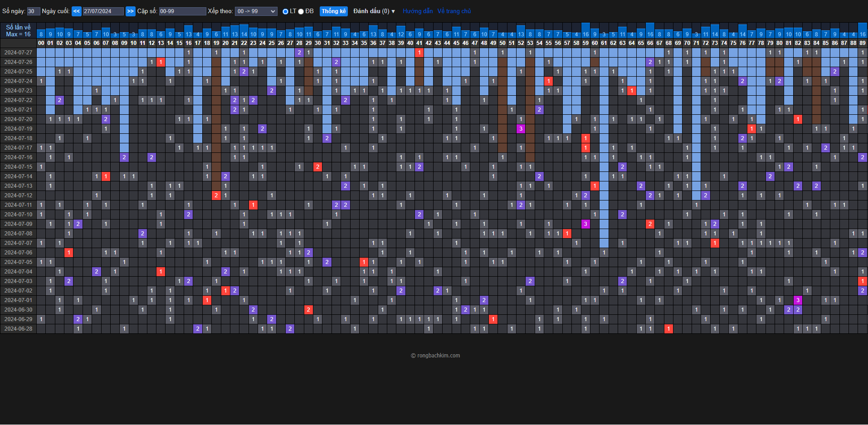Open the Xếp theo sort dropdown
Screen dimensions: 868x425
click(x=256, y=11)
